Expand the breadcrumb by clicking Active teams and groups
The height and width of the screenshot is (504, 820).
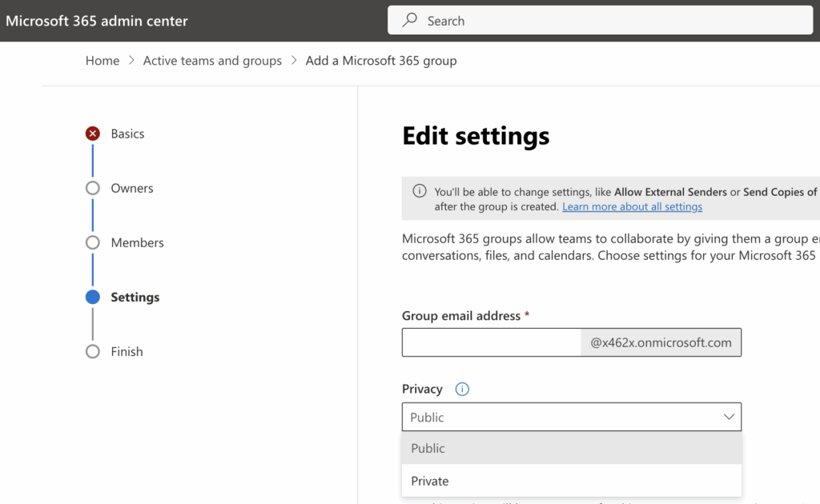click(x=212, y=60)
